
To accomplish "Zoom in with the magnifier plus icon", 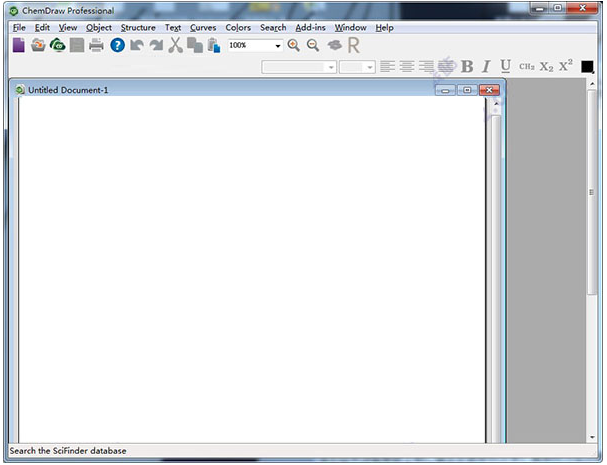I will (x=294, y=45).
